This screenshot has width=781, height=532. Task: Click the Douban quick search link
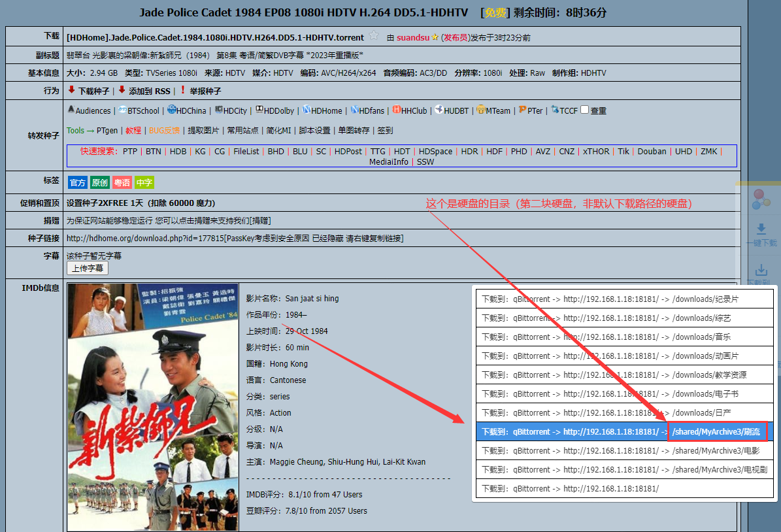[x=652, y=152]
